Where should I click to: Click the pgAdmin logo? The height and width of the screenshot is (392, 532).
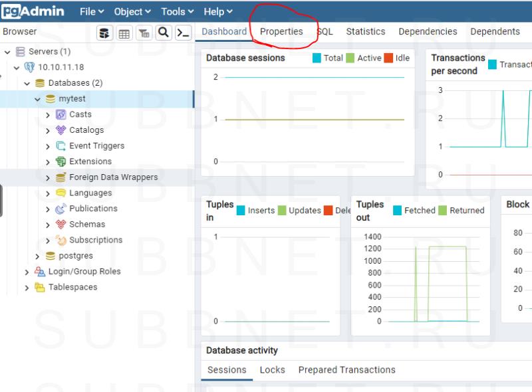pyautogui.click(x=35, y=11)
